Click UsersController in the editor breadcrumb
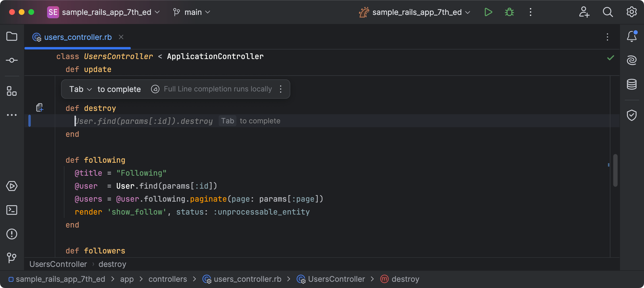This screenshot has height=288, width=644. coord(58,264)
